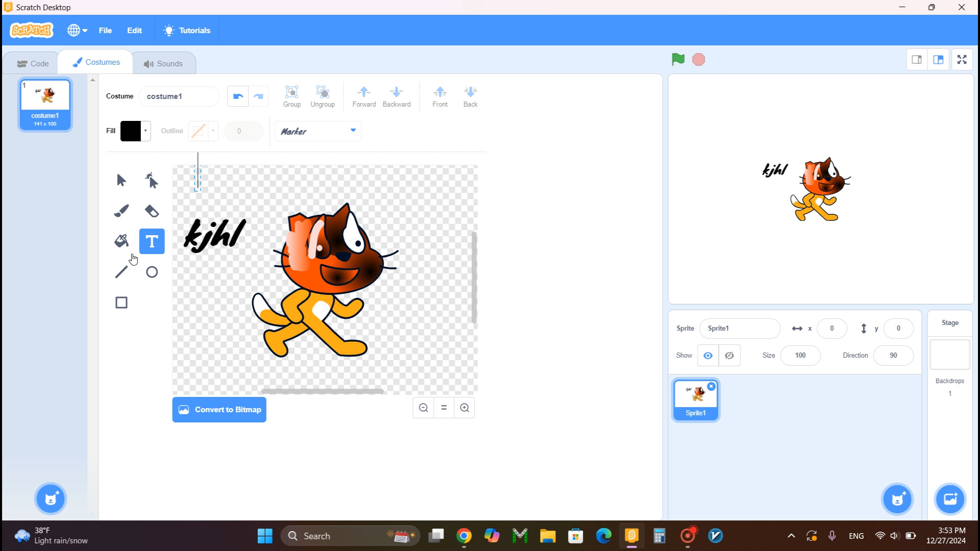Screen dimensions: 980x551
Task: Click the sprite x position field
Action: [831, 329]
